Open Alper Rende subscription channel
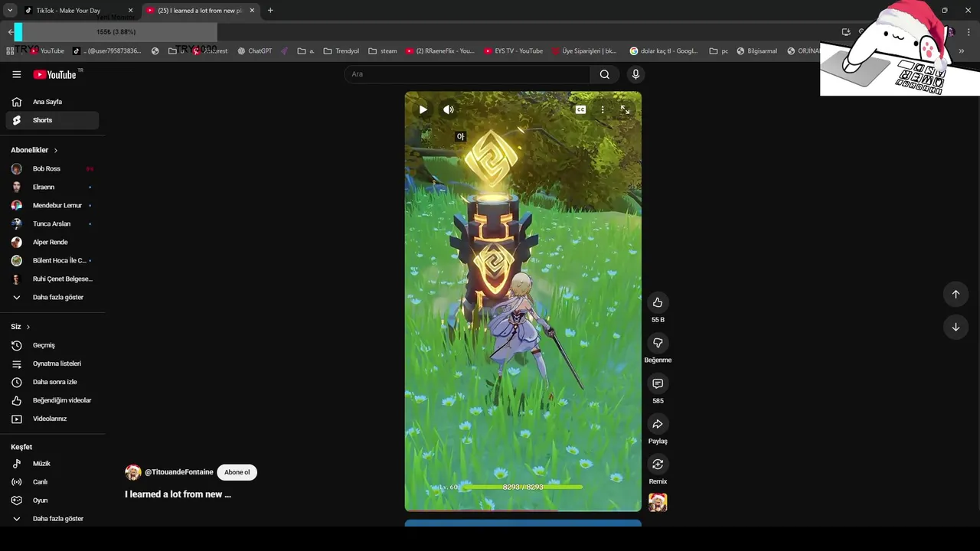The height and width of the screenshot is (551, 980). click(x=52, y=242)
